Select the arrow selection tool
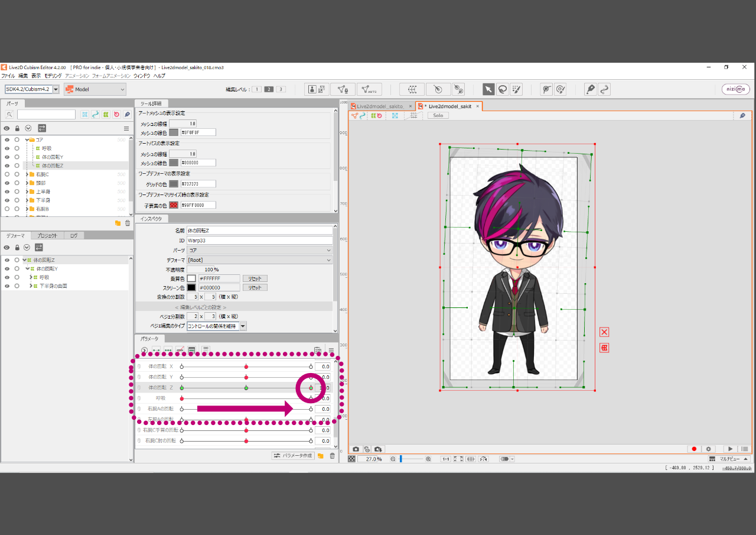This screenshot has height=535, width=756. (x=488, y=89)
